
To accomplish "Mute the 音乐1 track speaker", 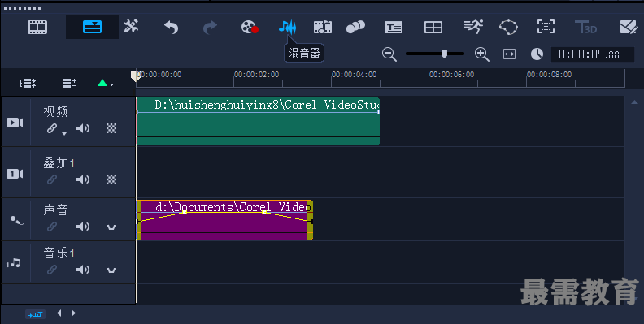I will 83,270.
